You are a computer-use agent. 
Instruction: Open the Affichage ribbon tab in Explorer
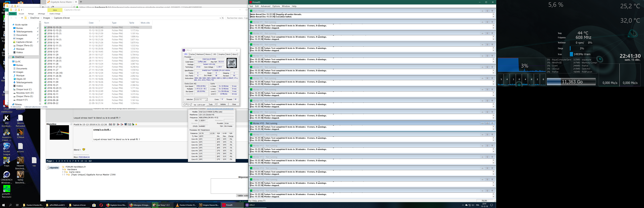42,14
